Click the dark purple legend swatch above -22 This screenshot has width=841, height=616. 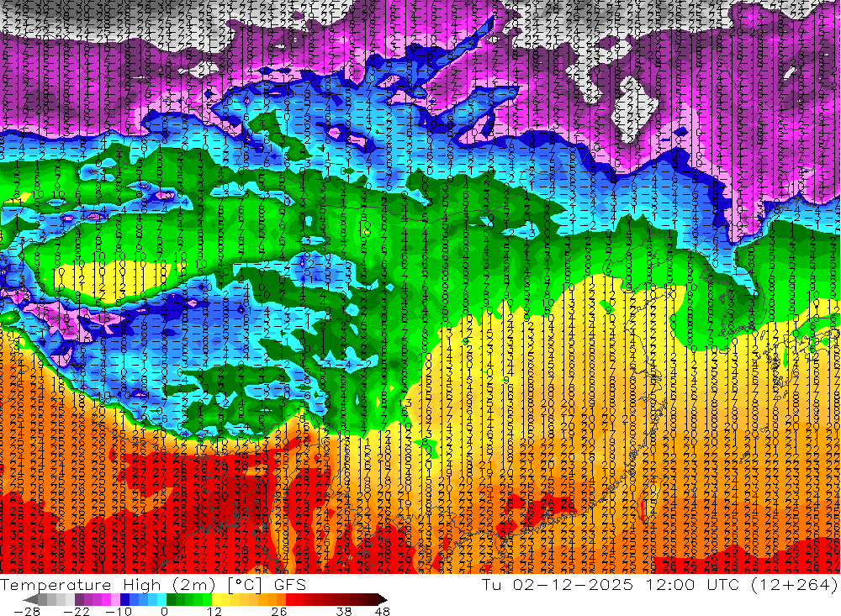point(79,599)
